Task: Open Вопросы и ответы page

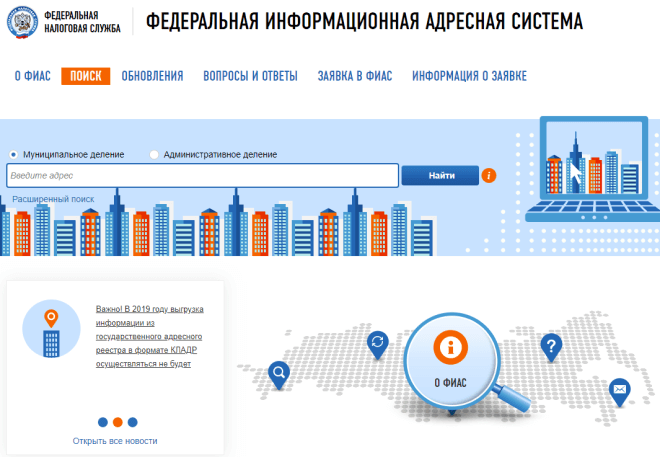Action: [x=250, y=76]
